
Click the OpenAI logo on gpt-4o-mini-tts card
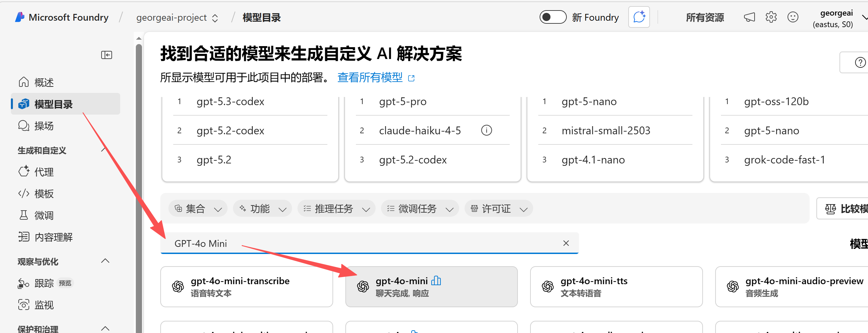[548, 287]
